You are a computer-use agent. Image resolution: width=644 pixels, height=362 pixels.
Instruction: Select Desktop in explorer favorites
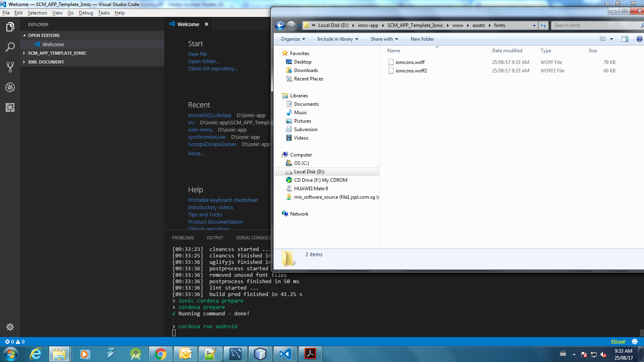pyautogui.click(x=303, y=62)
